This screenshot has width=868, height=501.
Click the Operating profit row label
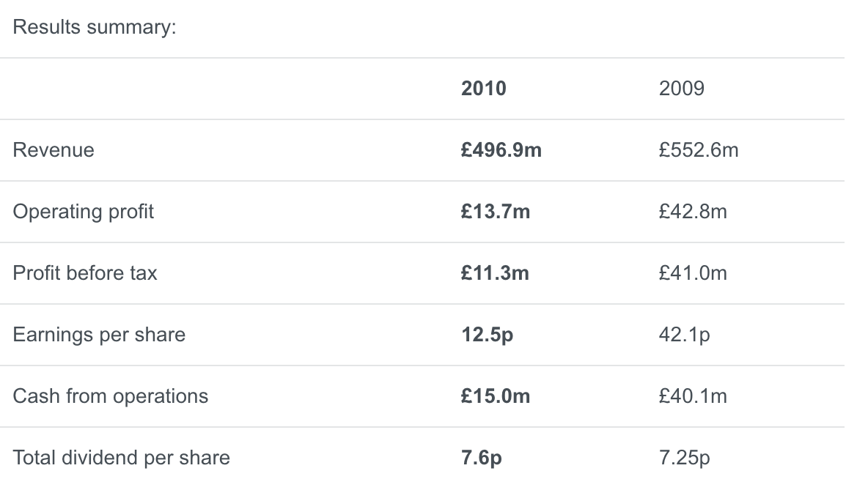click(83, 212)
